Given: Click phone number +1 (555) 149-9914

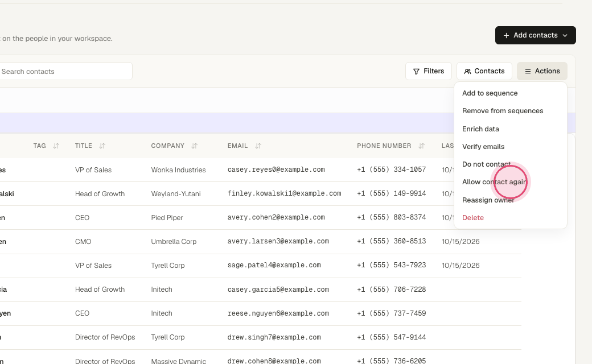Looking at the screenshot, I should 392,193.
